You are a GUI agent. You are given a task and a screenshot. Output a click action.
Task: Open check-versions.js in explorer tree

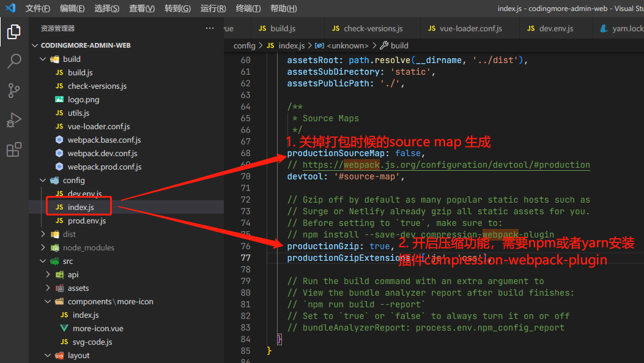point(97,86)
